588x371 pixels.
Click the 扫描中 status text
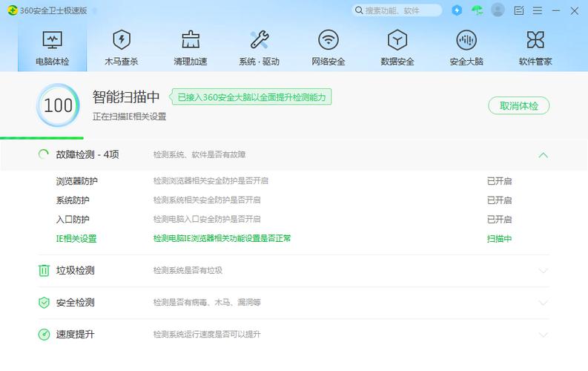[499, 239]
